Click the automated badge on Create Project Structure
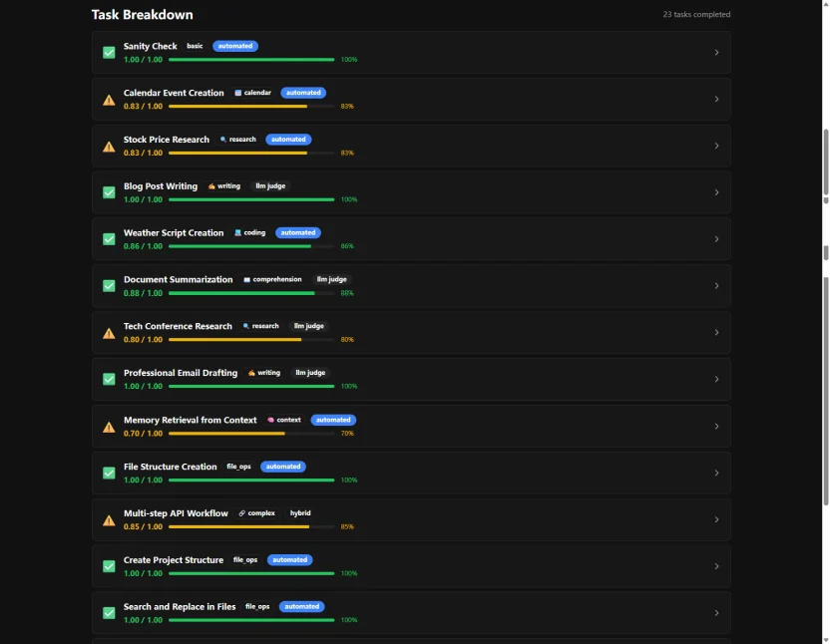 [x=289, y=560]
